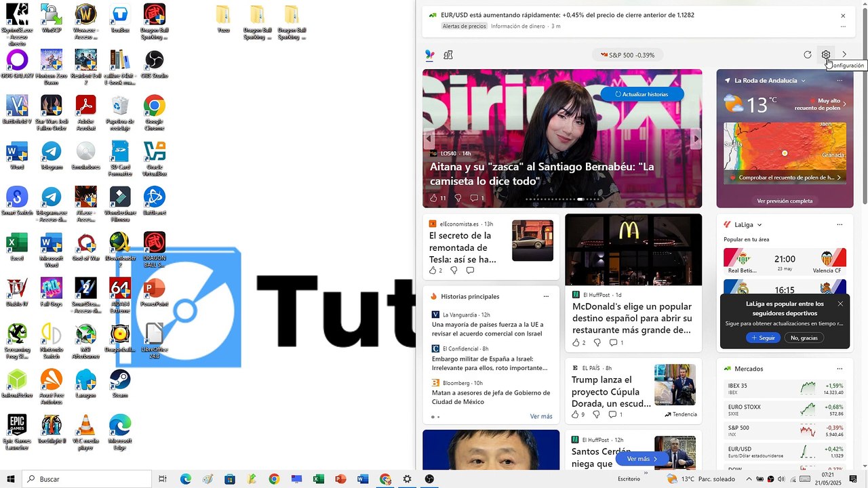Click the Seguir button for LaLiga
Viewport: 868px width, 488px height.
763,338
